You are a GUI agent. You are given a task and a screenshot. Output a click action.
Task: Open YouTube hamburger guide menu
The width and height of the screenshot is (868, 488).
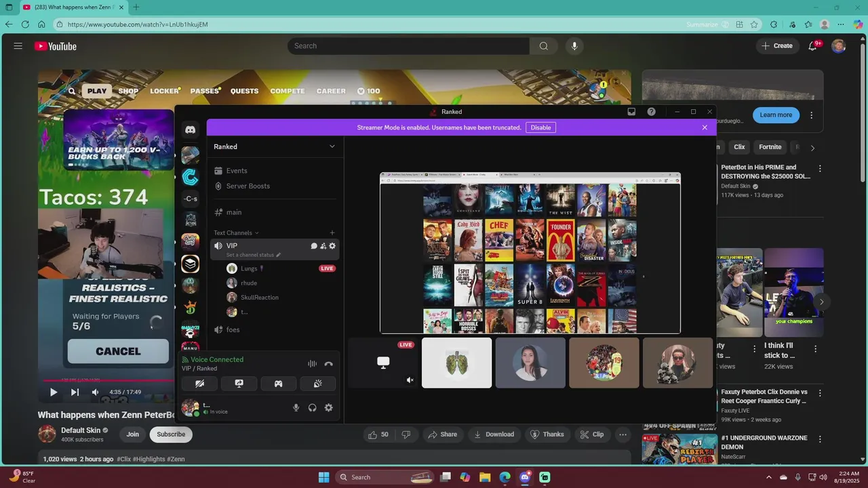coord(18,46)
